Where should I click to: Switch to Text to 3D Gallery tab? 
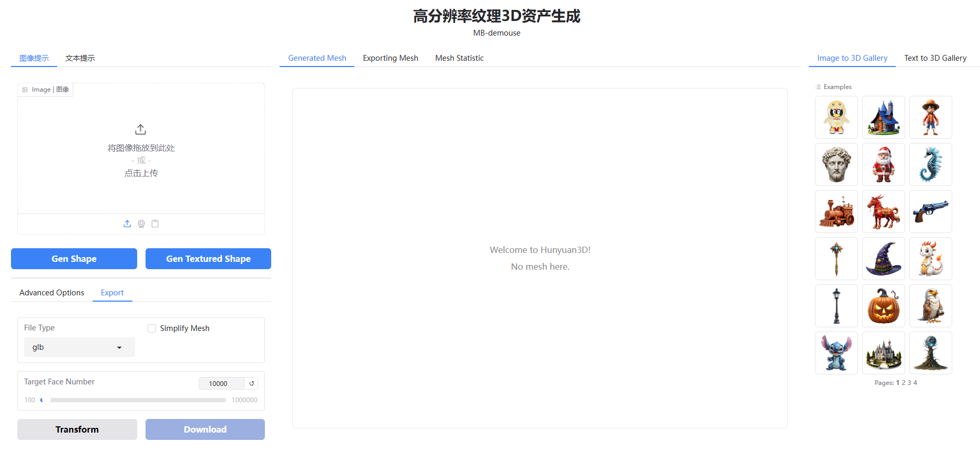(x=935, y=58)
